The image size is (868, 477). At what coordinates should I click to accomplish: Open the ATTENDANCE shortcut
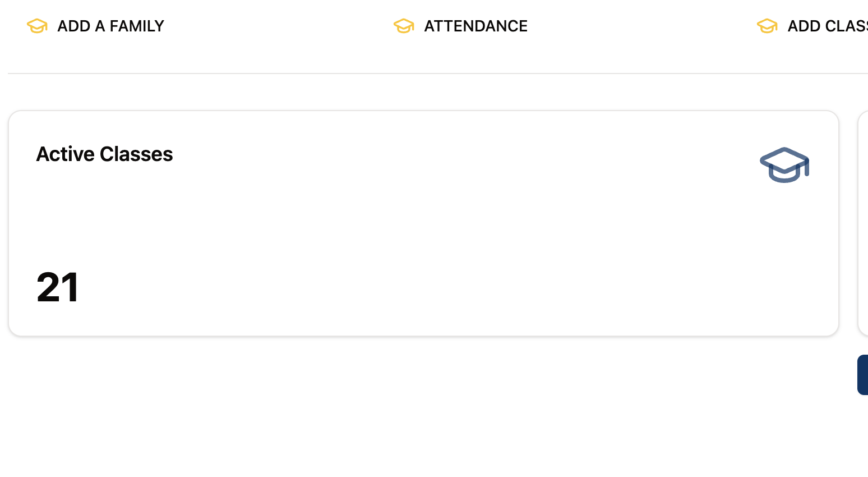tap(460, 26)
